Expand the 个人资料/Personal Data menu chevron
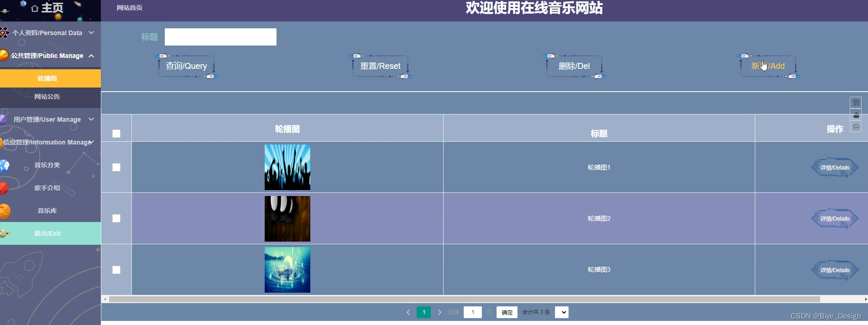The image size is (868, 325). (x=91, y=33)
